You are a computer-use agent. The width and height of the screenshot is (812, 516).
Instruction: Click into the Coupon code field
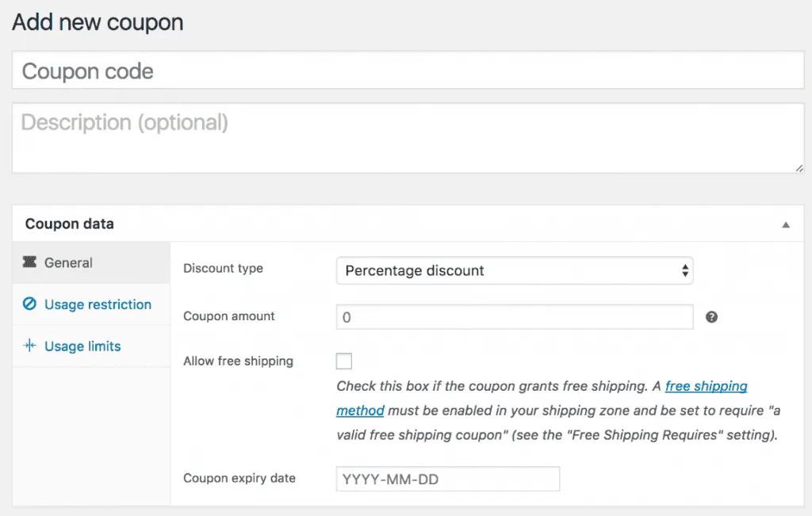(406, 70)
